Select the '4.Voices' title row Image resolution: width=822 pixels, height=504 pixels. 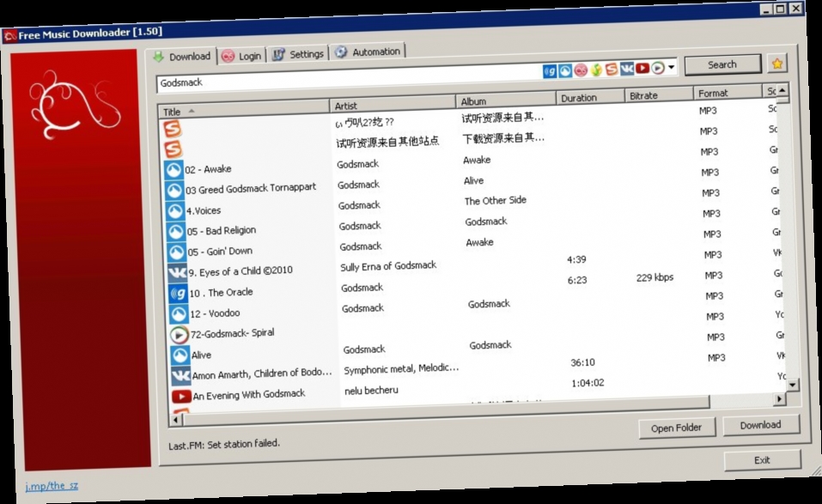204,210
